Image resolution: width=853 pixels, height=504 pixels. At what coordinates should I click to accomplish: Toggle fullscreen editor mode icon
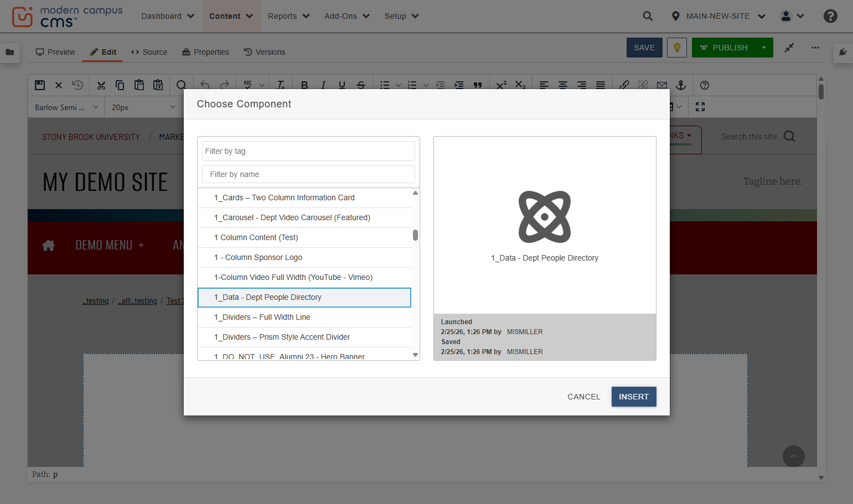click(x=700, y=107)
